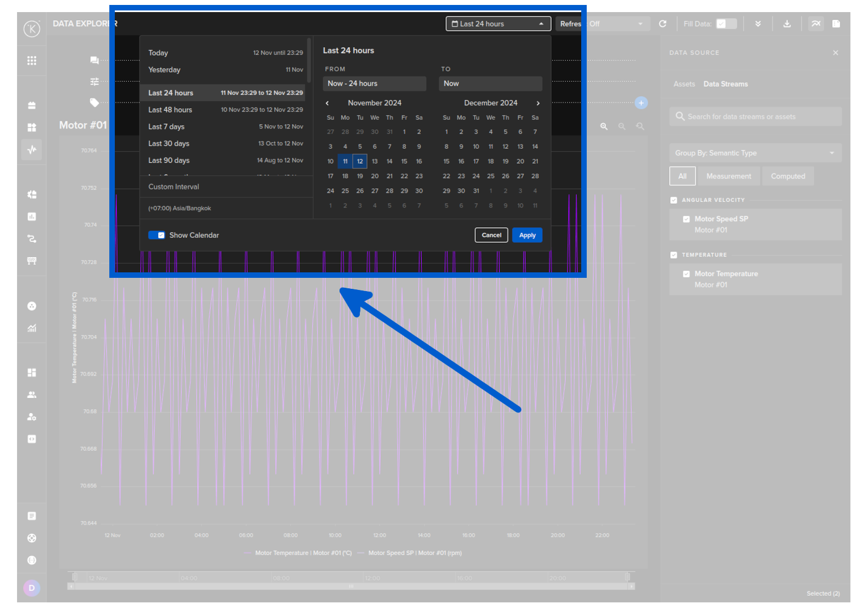The width and height of the screenshot is (868, 615).
Task: Click the user avatar D icon
Action: pyautogui.click(x=32, y=588)
